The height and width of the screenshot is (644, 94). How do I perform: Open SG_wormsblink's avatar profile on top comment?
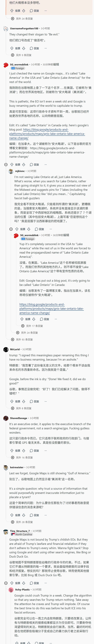6,65
